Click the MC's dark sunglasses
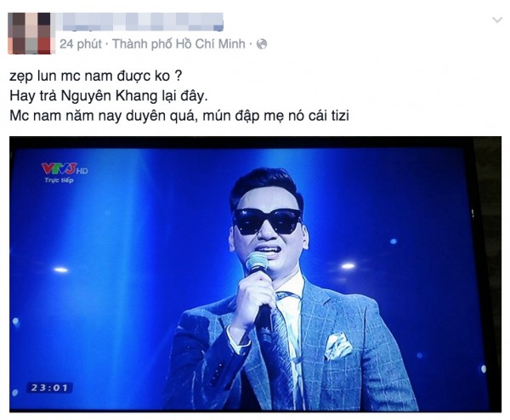The height and width of the screenshot is (420, 510). [268, 222]
